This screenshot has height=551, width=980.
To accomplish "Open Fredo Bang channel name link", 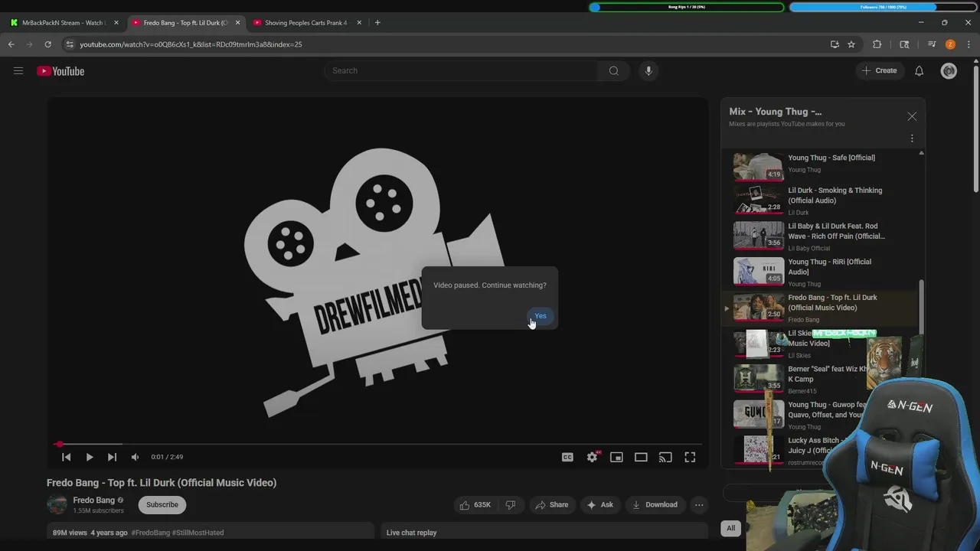I will click(93, 500).
